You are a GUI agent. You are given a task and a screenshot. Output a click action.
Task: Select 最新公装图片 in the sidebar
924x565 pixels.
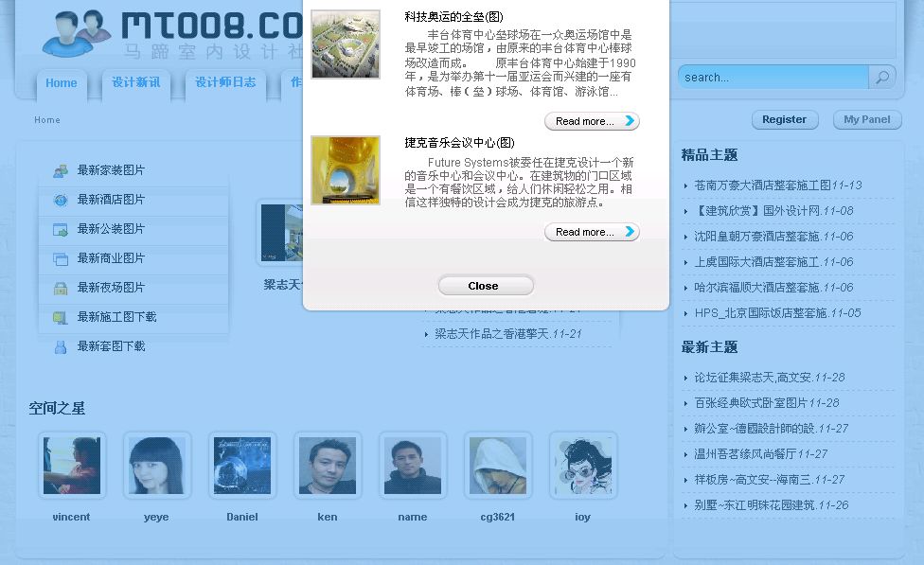(111, 229)
